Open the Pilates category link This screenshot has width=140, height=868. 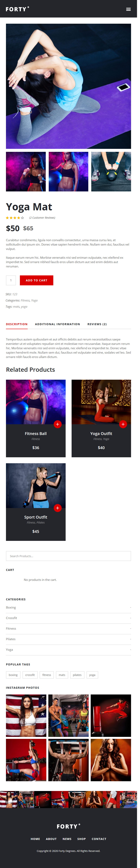pos(11,639)
